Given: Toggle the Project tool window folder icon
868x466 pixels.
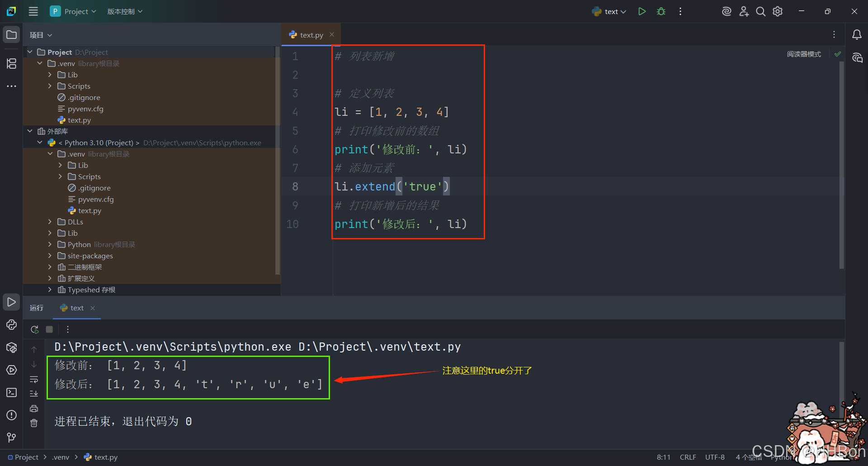Looking at the screenshot, I should tap(12, 35).
